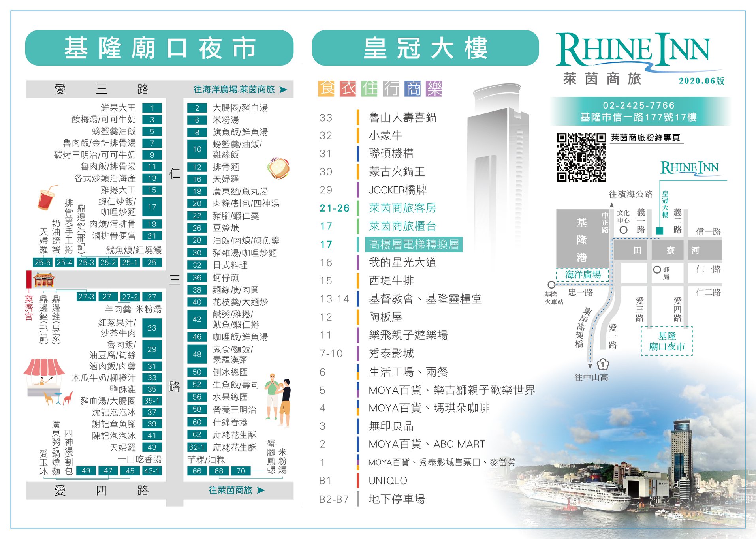Click the QR code for fan page
Image resolution: width=756 pixels, height=539 pixels.
pos(581,157)
